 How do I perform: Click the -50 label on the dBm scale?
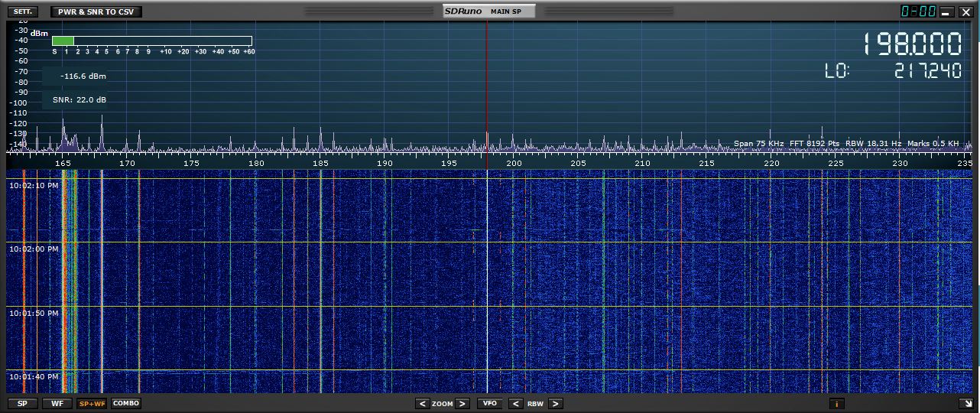[20, 50]
